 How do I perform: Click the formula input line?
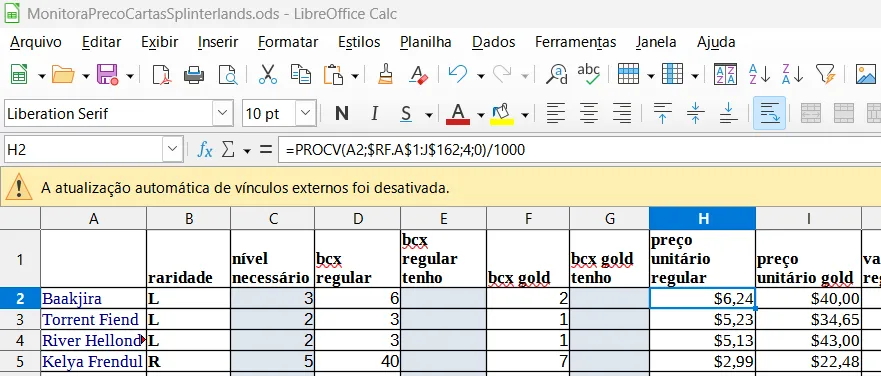pos(580,150)
